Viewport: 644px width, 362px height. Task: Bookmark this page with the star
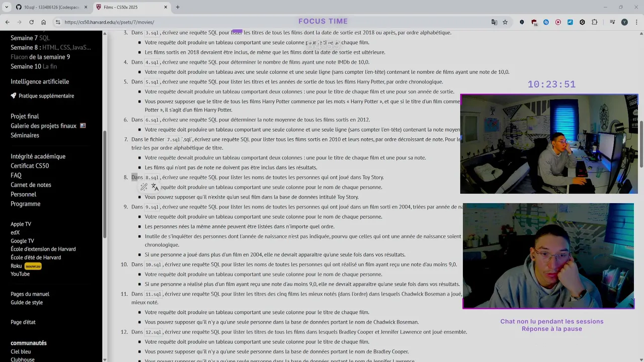pos(505,22)
